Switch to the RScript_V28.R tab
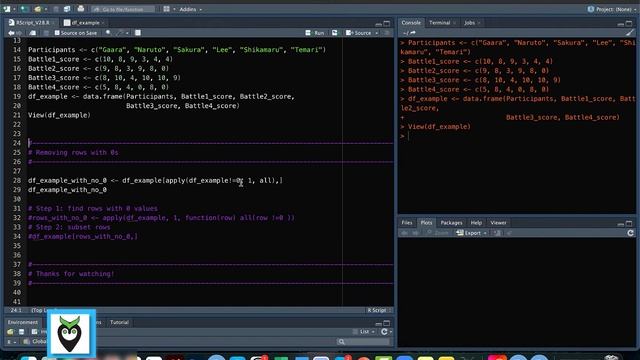The width and height of the screenshot is (640, 360). pos(33,23)
